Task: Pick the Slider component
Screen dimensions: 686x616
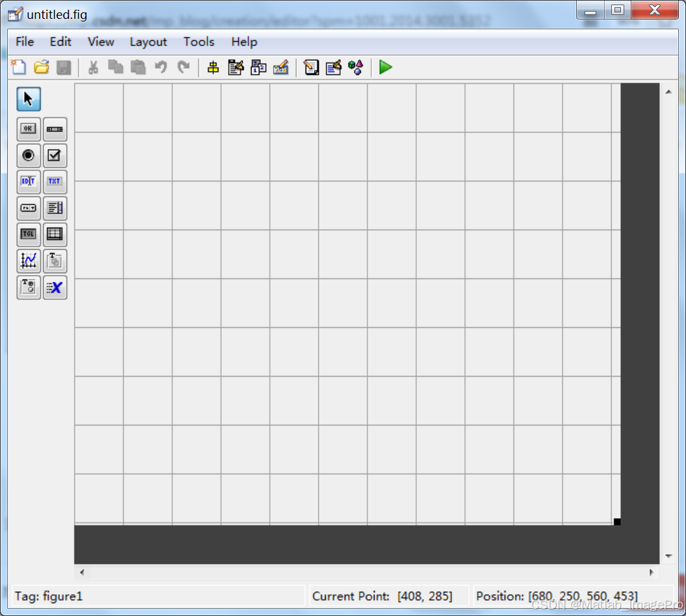Action: click(55, 129)
